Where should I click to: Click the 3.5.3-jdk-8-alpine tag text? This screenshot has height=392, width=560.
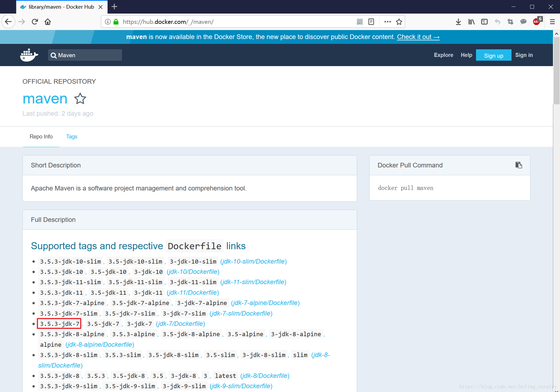pos(72,334)
